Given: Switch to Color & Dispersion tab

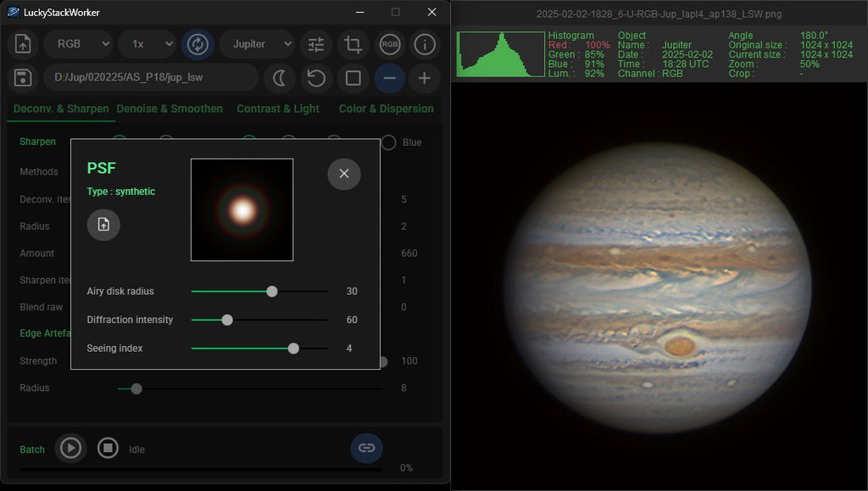Looking at the screenshot, I should click(x=387, y=109).
